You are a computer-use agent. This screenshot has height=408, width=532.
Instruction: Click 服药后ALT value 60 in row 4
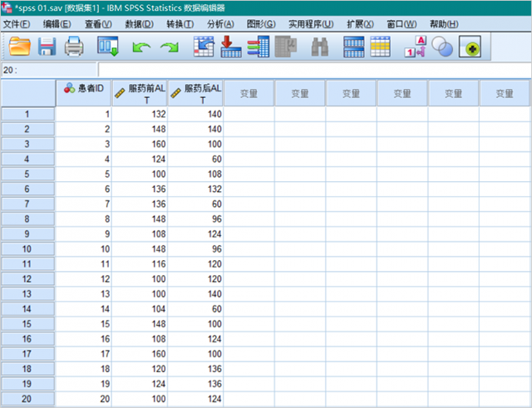tap(195, 159)
